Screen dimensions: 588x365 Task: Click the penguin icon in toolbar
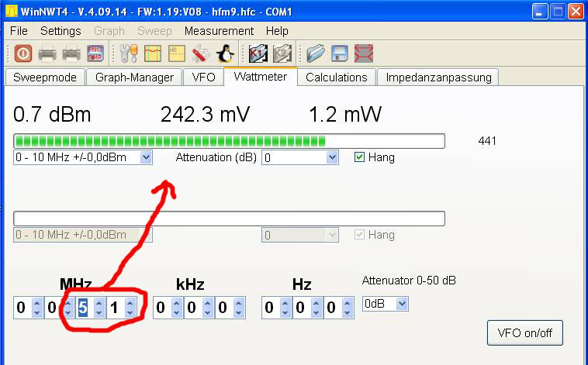tap(224, 53)
